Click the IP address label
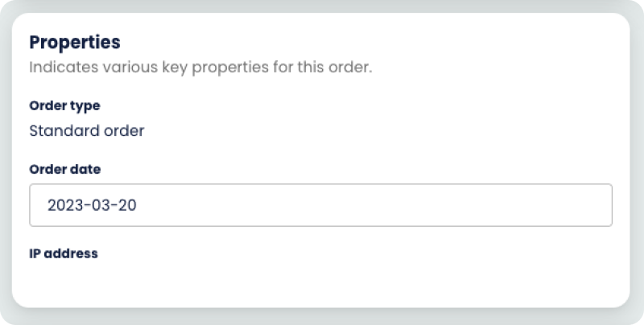Viewport: 644px width, 325px height. click(63, 253)
